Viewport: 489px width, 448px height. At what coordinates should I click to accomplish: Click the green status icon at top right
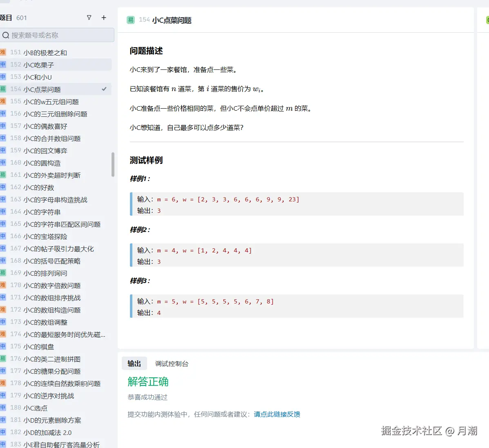pyautogui.click(x=487, y=20)
